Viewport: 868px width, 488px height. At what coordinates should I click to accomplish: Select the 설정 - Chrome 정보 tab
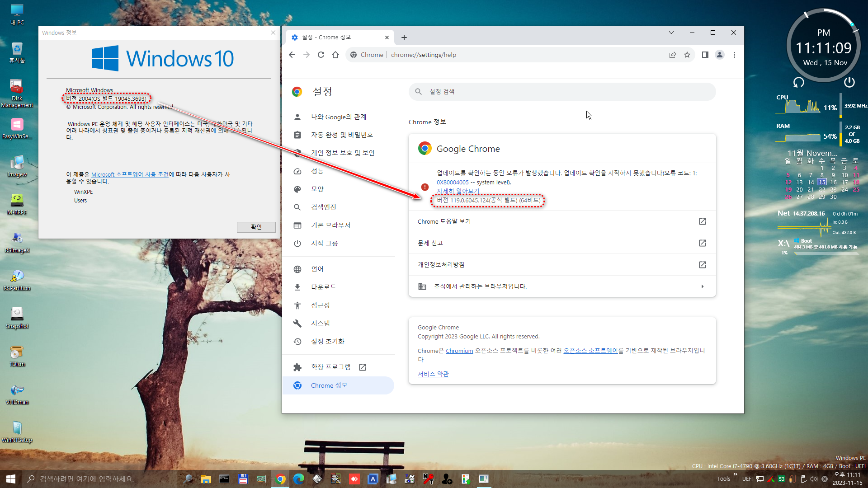click(340, 38)
